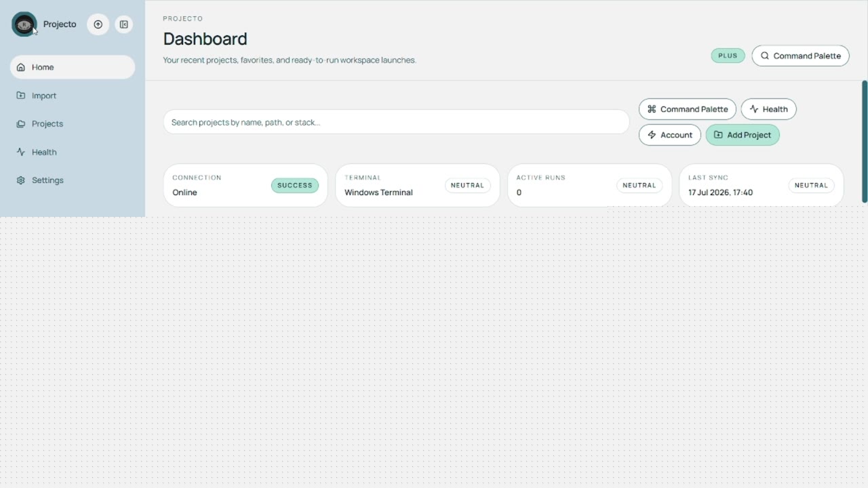
Task: Focus the Search projects input field
Action: click(x=397, y=122)
